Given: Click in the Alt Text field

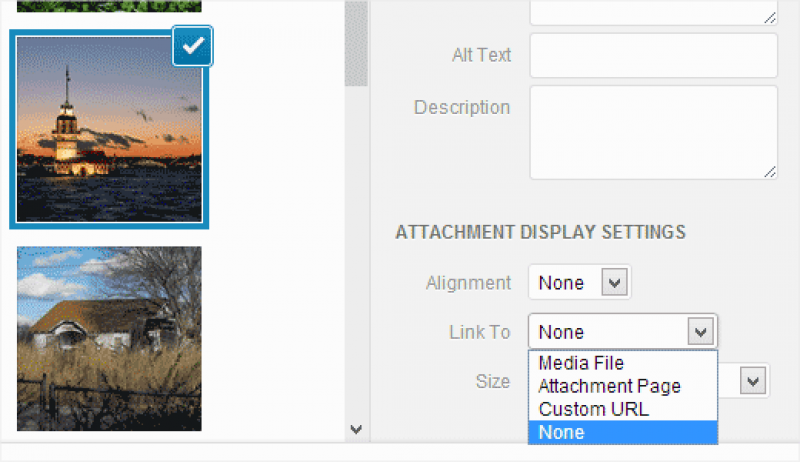Looking at the screenshot, I should (652, 55).
